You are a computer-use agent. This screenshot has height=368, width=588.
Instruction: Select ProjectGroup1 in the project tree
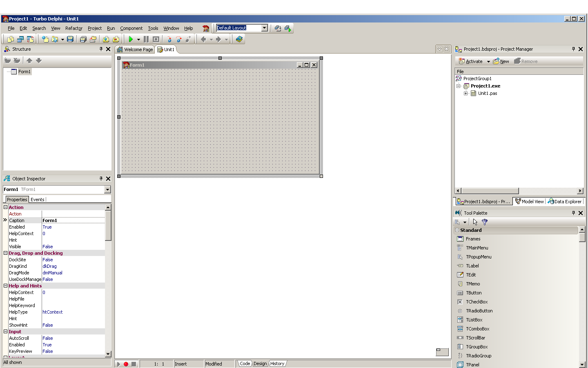(x=477, y=79)
